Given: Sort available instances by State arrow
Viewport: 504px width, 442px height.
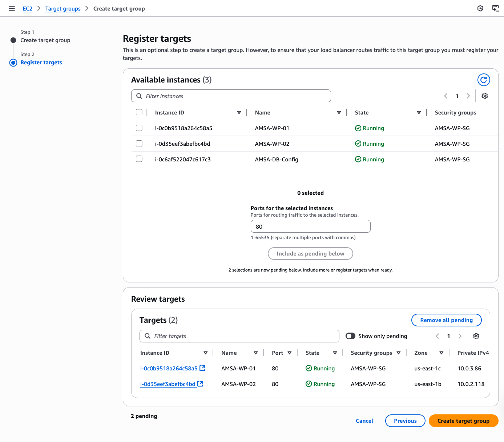Looking at the screenshot, I should (x=419, y=113).
